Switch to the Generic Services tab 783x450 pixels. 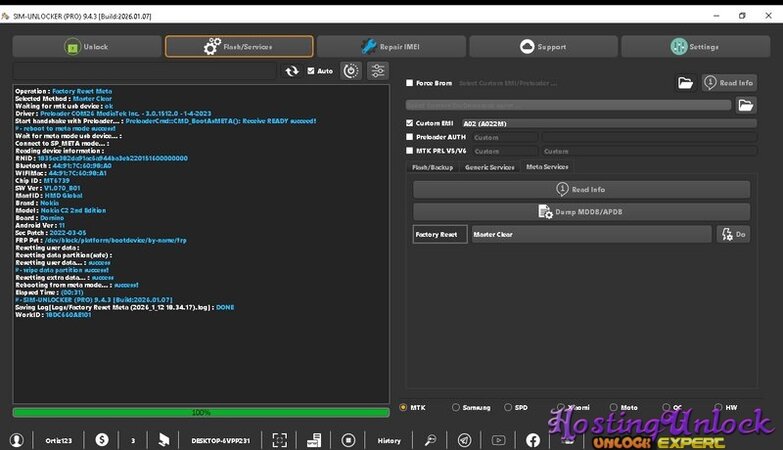point(490,167)
